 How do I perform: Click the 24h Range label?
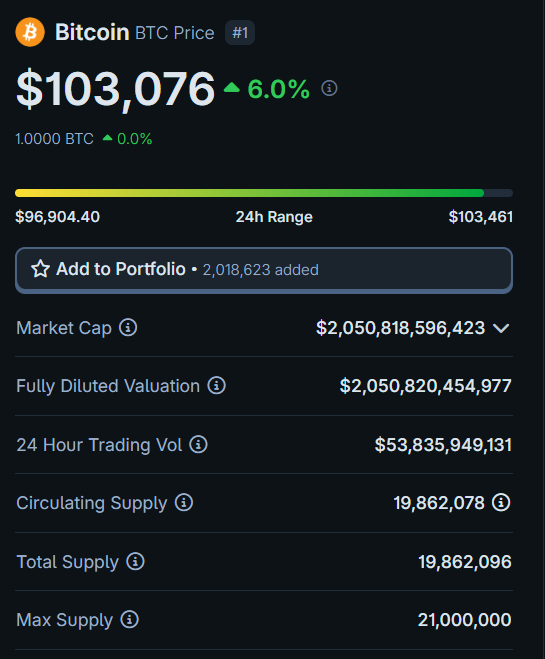pos(274,217)
